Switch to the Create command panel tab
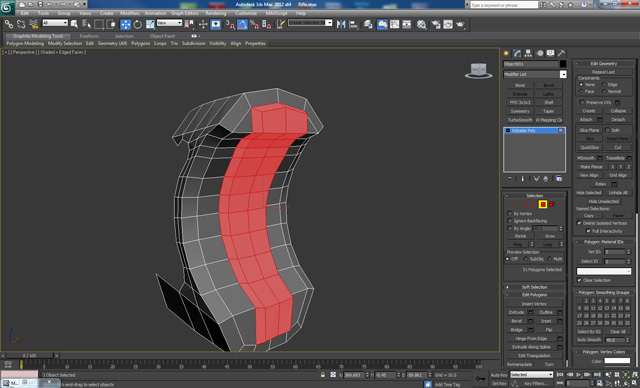Image resolution: width=640 pixels, height=388 pixels. (x=507, y=53)
